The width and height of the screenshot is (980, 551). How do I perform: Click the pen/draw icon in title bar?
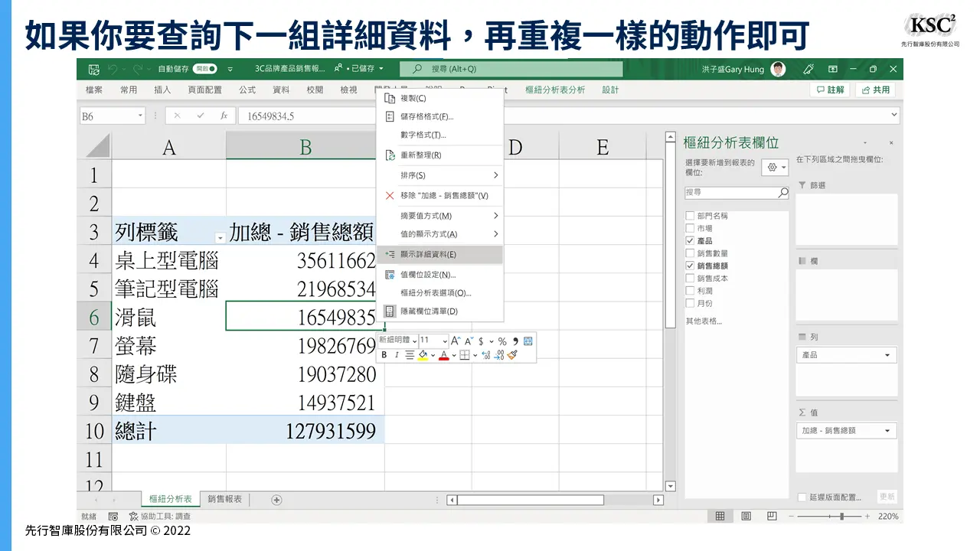[808, 69]
